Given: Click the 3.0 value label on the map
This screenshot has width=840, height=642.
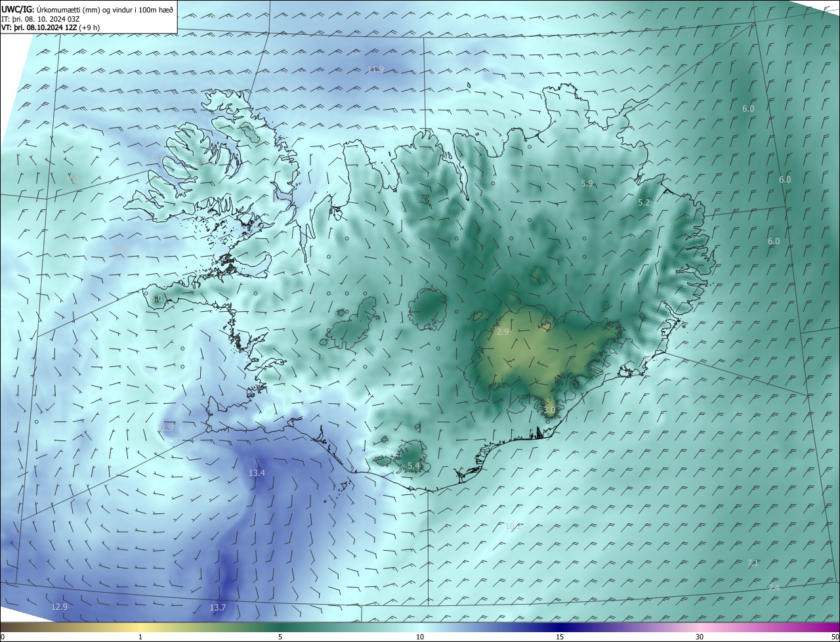Looking at the screenshot, I should [550, 410].
